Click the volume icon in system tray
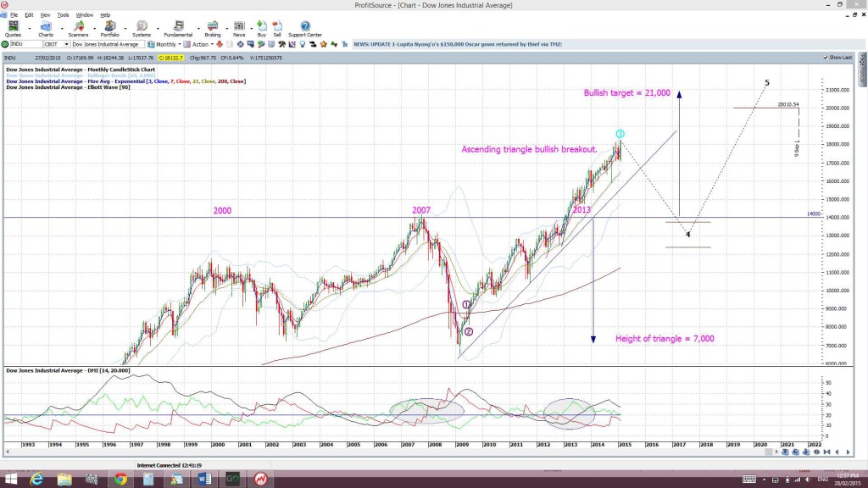 808,480
